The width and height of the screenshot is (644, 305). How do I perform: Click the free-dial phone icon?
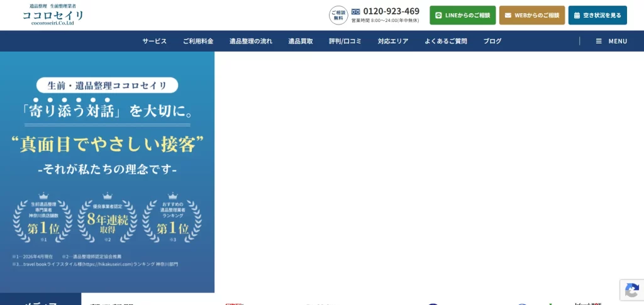pos(356,11)
